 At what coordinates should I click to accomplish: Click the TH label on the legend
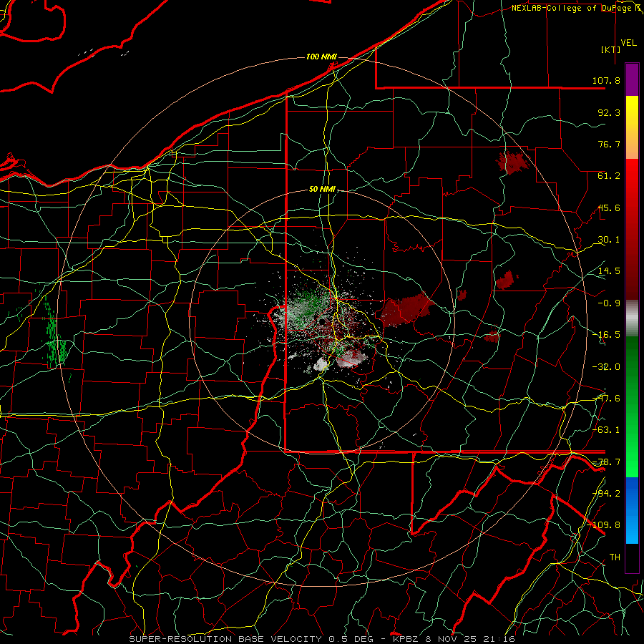[615, 557]
